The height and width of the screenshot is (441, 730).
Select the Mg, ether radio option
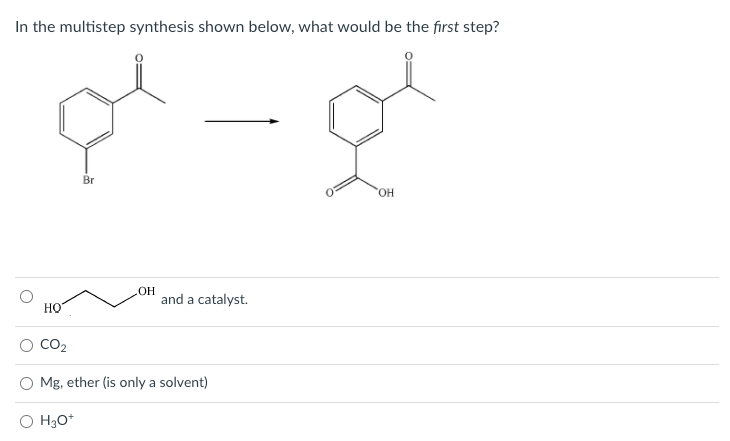pos(27,383)
